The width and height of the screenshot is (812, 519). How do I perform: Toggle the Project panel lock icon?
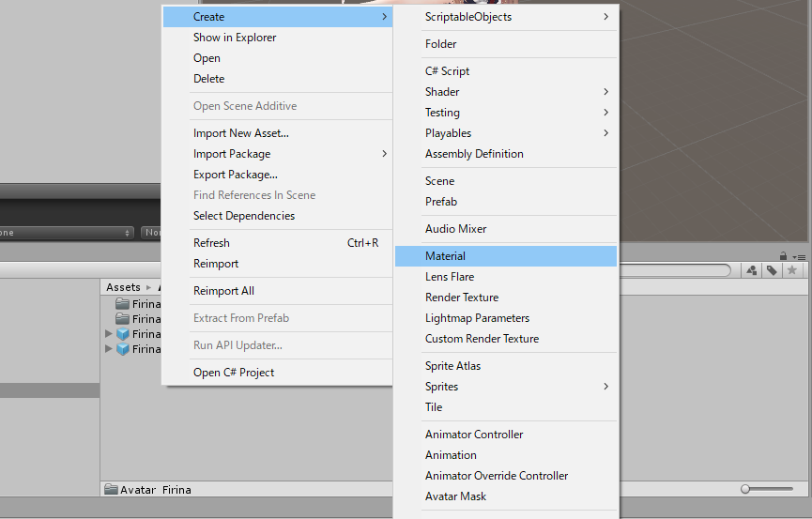tap(784, 256)
